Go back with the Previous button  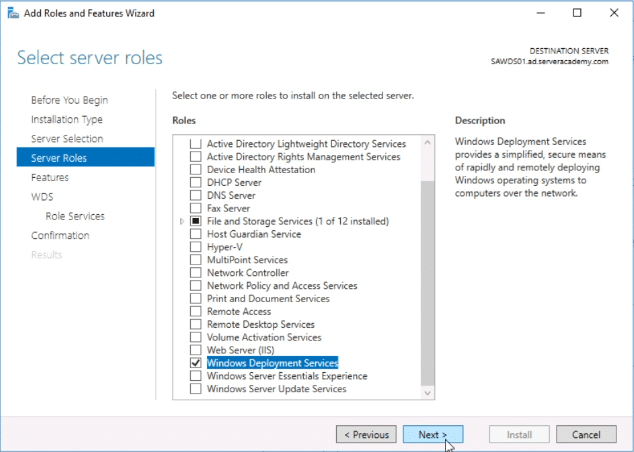(365, 435)
